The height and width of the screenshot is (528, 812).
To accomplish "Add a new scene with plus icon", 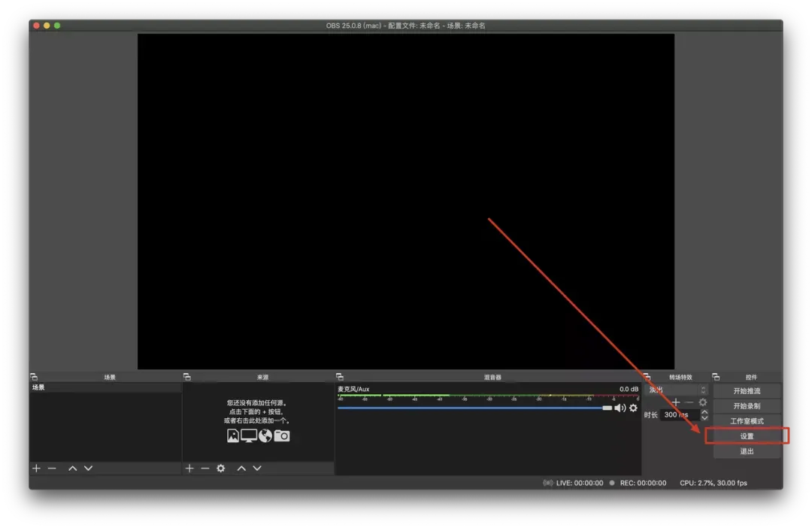I will click(36, 469).
